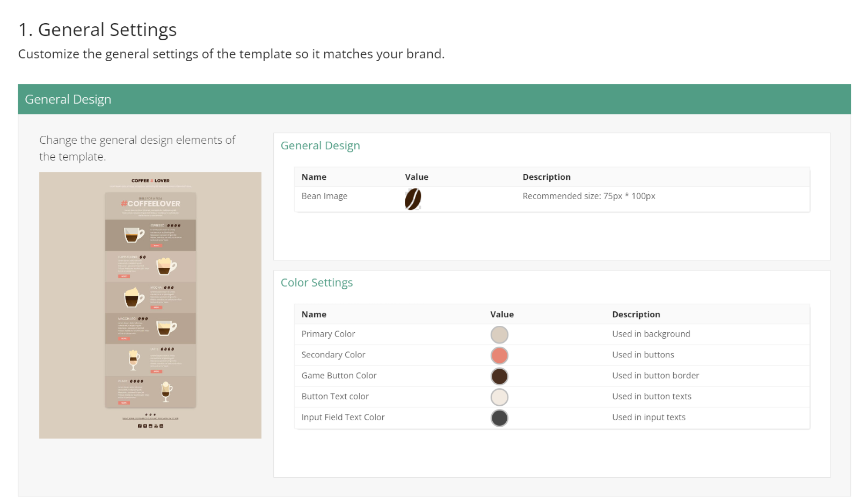Click the coffee template preview thumbnail
Viewport: 859px width, 504px height.
[150, 305]
